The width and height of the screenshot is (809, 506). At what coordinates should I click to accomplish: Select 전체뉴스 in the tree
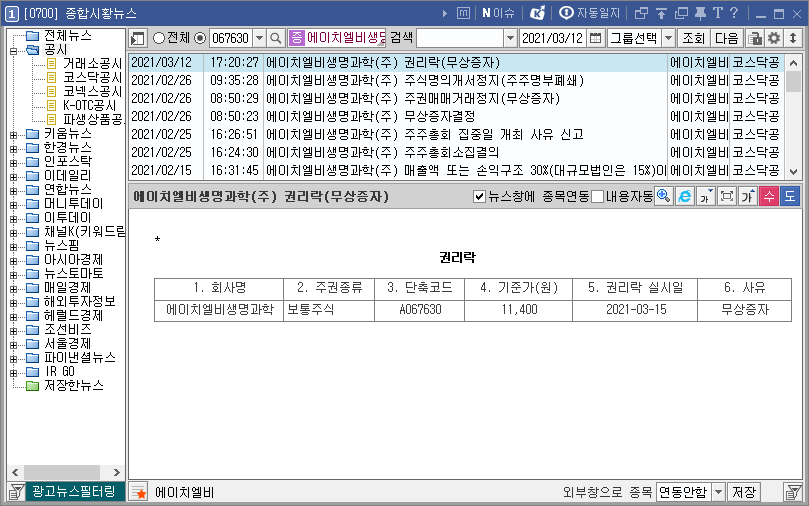pyautogui.click(x=68, y=36)
